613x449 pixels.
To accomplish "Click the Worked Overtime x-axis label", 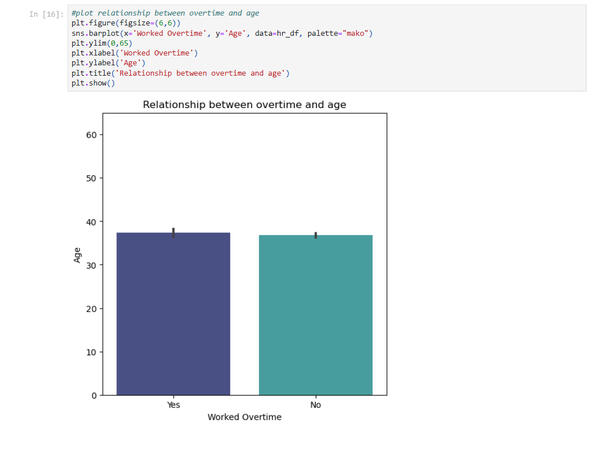I will pyautogui.click(x=244, y=418).
